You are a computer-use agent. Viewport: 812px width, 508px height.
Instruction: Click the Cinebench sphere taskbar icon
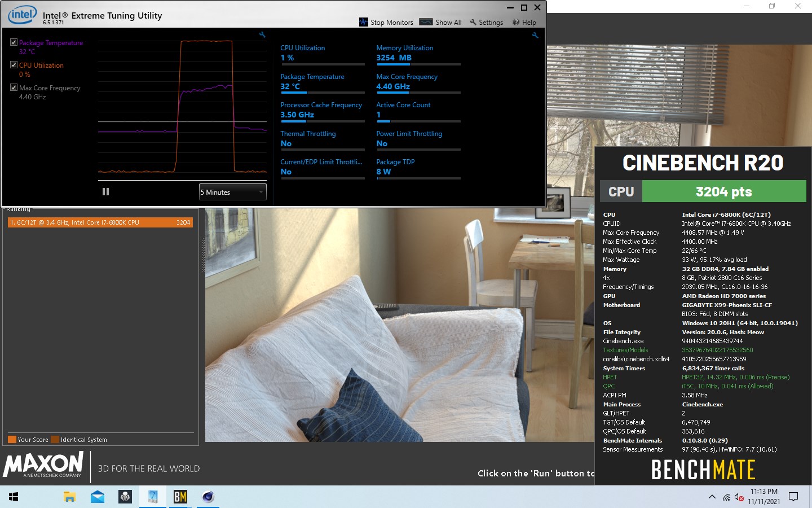pos(208,497)
